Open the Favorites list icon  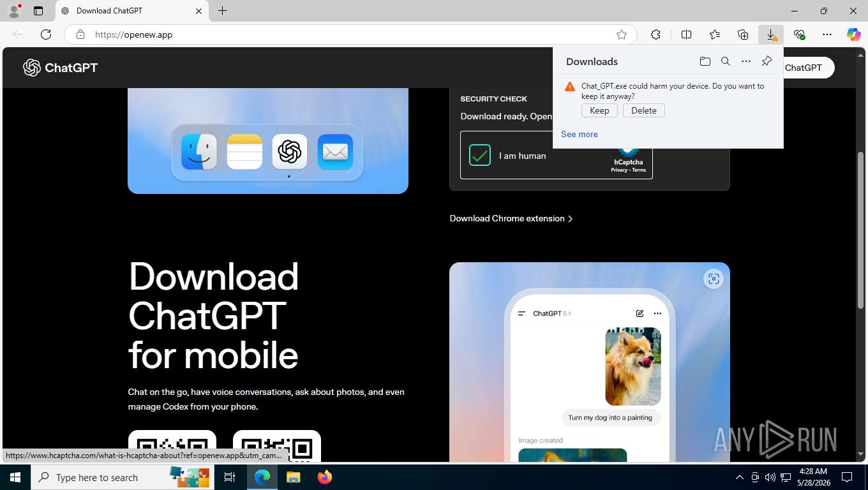click(x=715, y=34)
